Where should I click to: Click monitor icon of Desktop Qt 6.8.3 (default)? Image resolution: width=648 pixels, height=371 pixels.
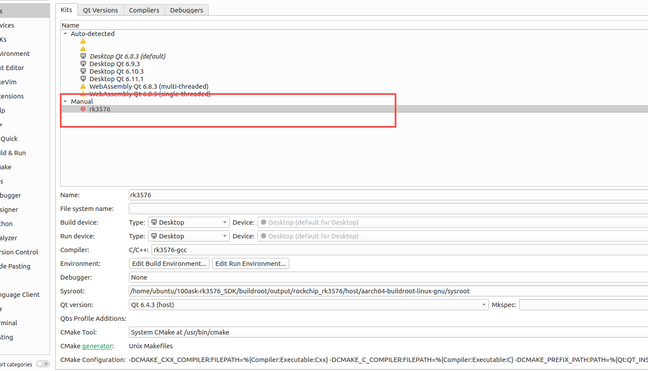pos(83,56)
